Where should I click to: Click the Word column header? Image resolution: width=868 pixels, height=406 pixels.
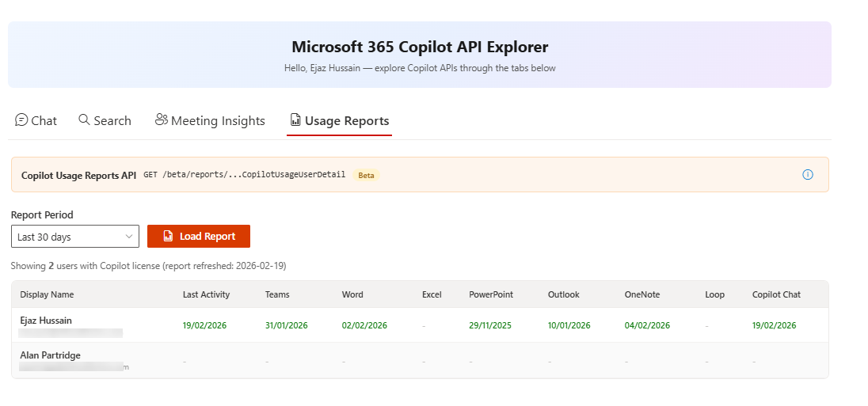coord(352,294)
